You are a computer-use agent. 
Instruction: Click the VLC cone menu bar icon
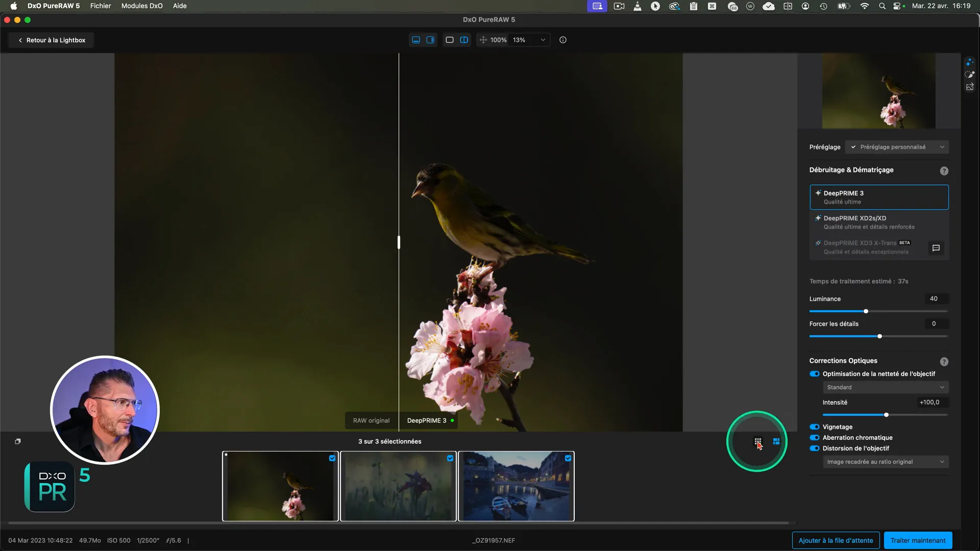638,6
